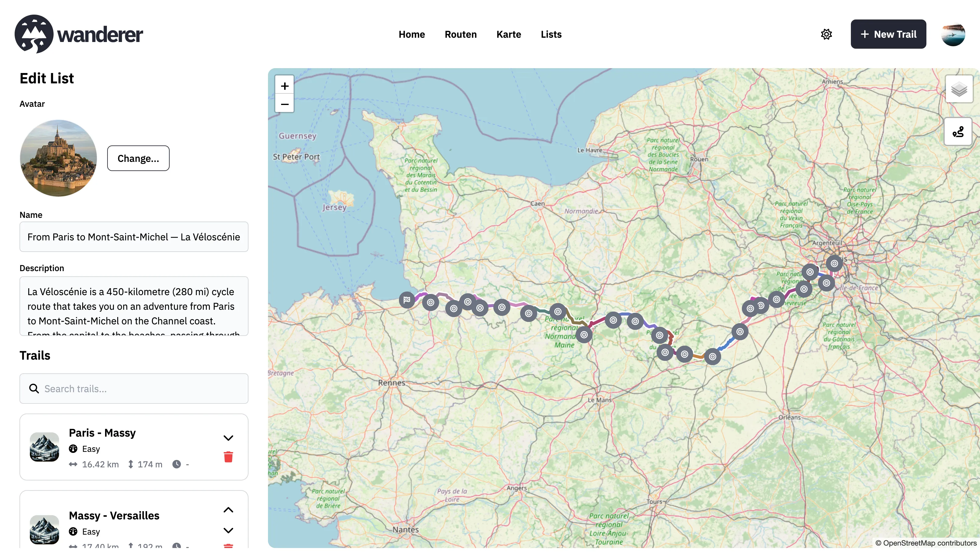Image resolution: width=980 pixels, height=555 pixels.
Task: Zoom in on the map
Action: coord(284,86)
